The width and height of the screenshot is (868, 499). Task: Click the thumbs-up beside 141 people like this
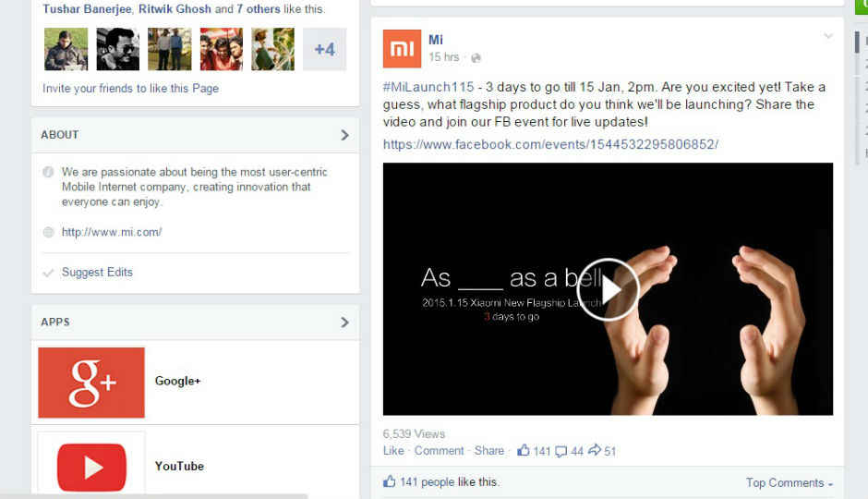pos(390,481)
